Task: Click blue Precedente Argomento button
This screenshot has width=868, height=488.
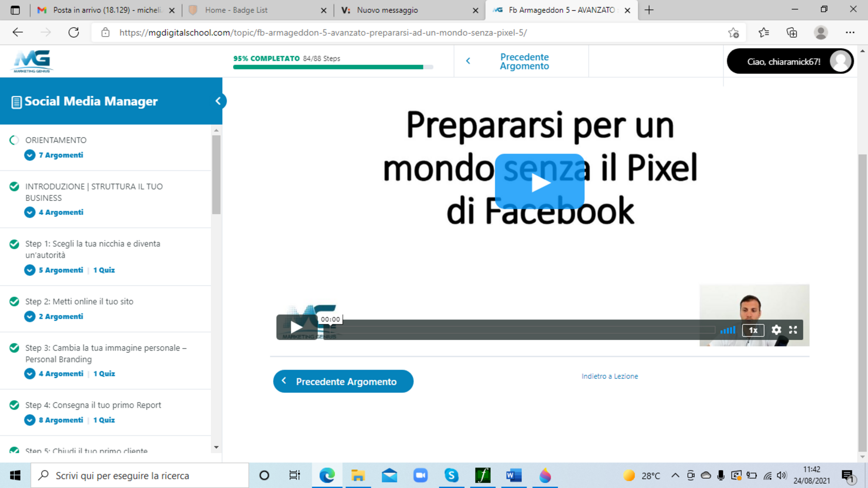Action: pos(343,381)
